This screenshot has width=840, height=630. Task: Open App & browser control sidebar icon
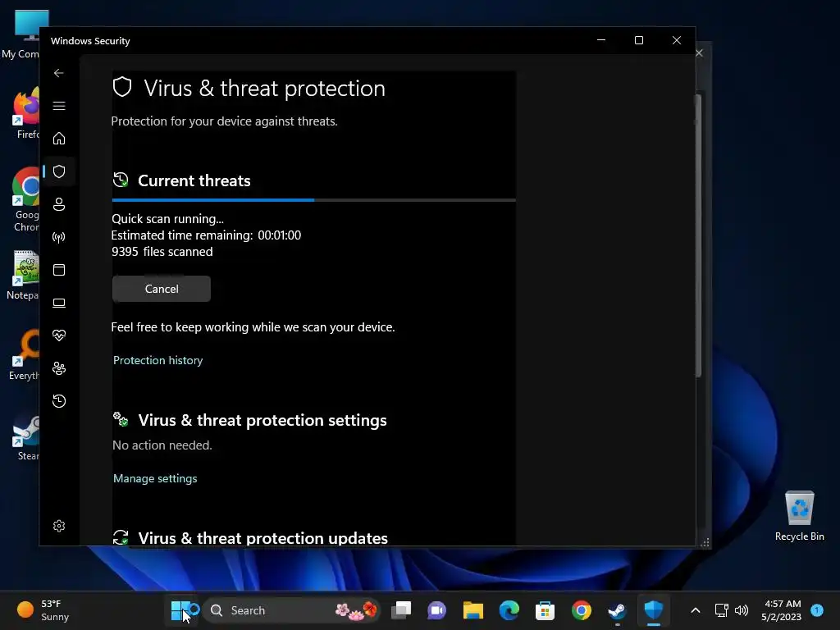pos(59,269)
